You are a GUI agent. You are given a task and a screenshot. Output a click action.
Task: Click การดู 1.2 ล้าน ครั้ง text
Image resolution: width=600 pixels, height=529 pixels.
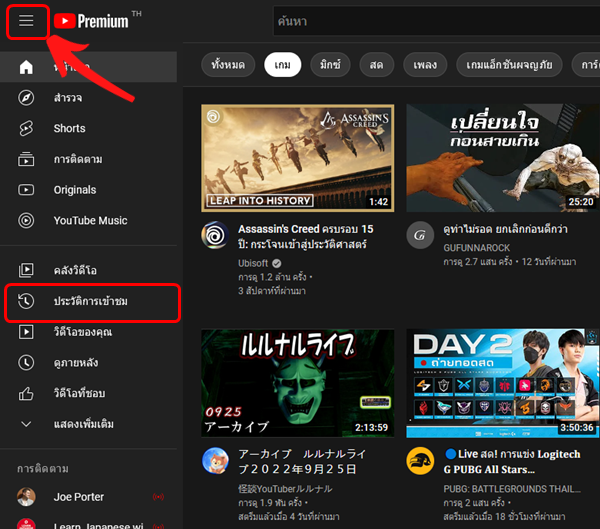coord(272,277)
